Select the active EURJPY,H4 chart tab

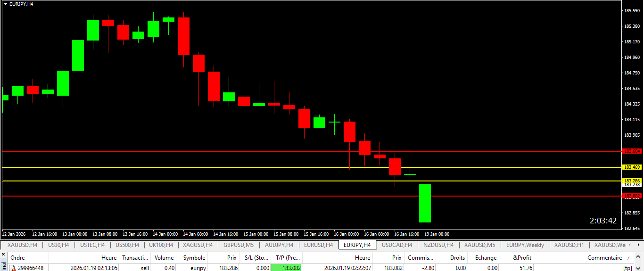pyautogui.click(x=357, y=245)
